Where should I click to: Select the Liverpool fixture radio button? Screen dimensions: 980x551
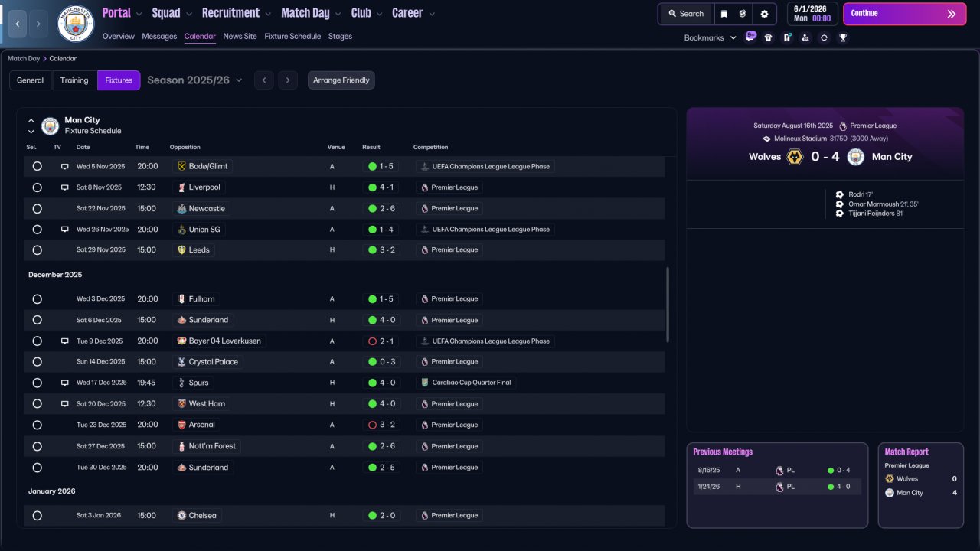pyautogui.click(x=37, y=187)
